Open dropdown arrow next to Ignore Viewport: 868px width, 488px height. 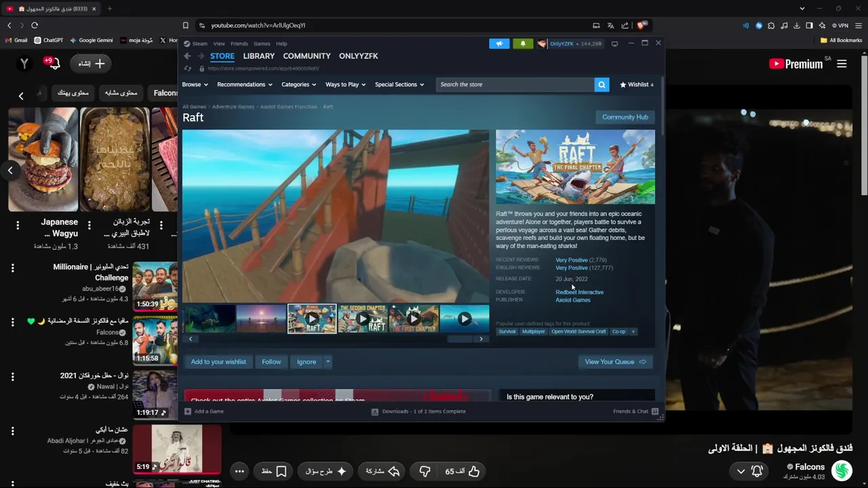click(328, 362)
